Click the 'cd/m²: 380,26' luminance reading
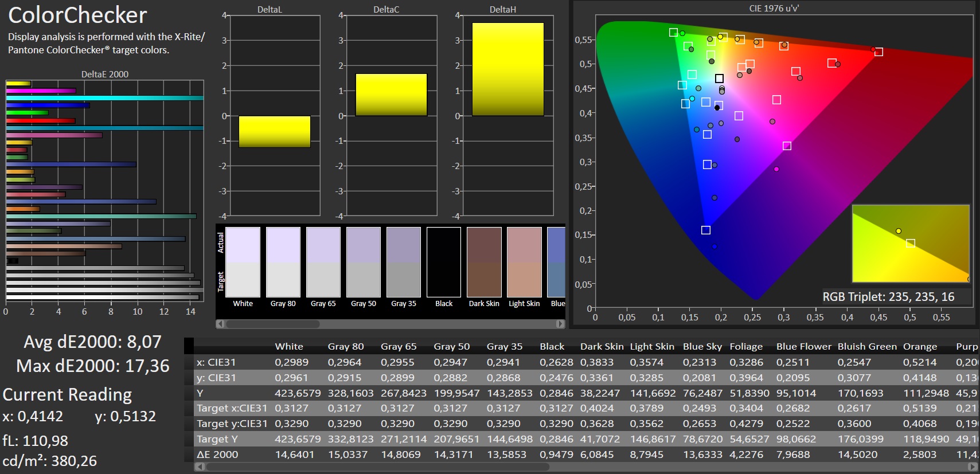This screenshot has width=980, height=474. 49,461
